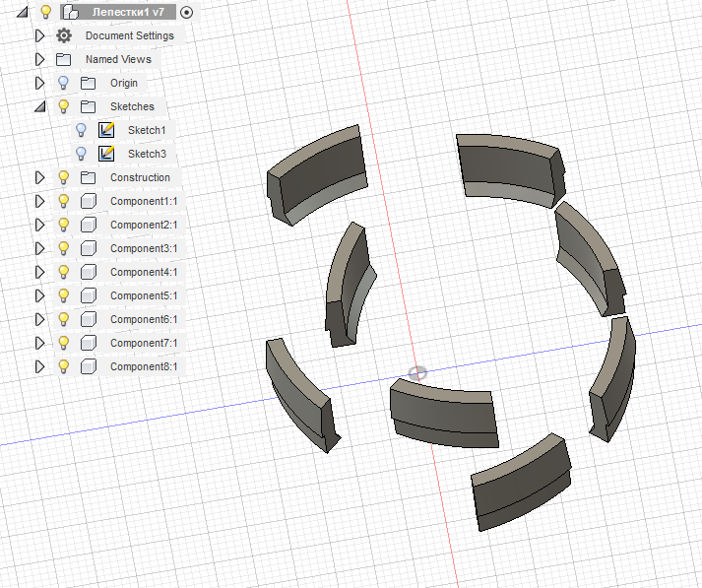
Task: Click the Document Settings gear icon
Action: [x=64, y=35]
